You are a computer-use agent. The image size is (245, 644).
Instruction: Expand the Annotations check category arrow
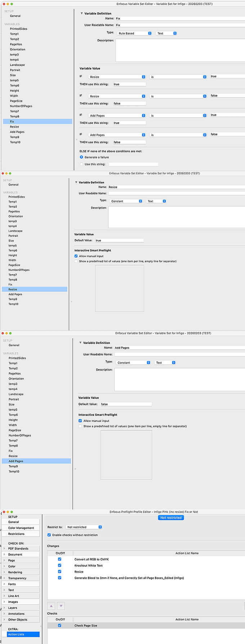(x=5, y=614)
